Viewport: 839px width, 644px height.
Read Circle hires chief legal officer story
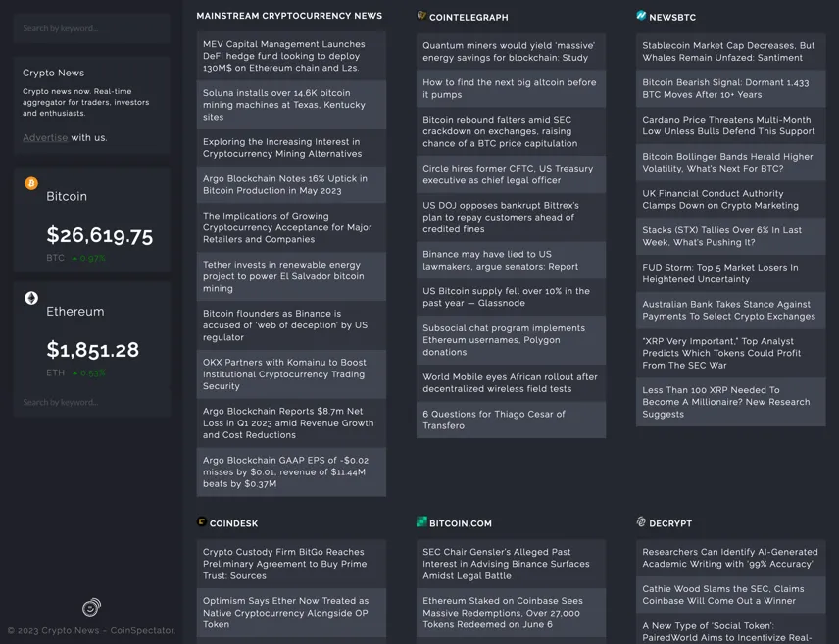click(511, 174)
